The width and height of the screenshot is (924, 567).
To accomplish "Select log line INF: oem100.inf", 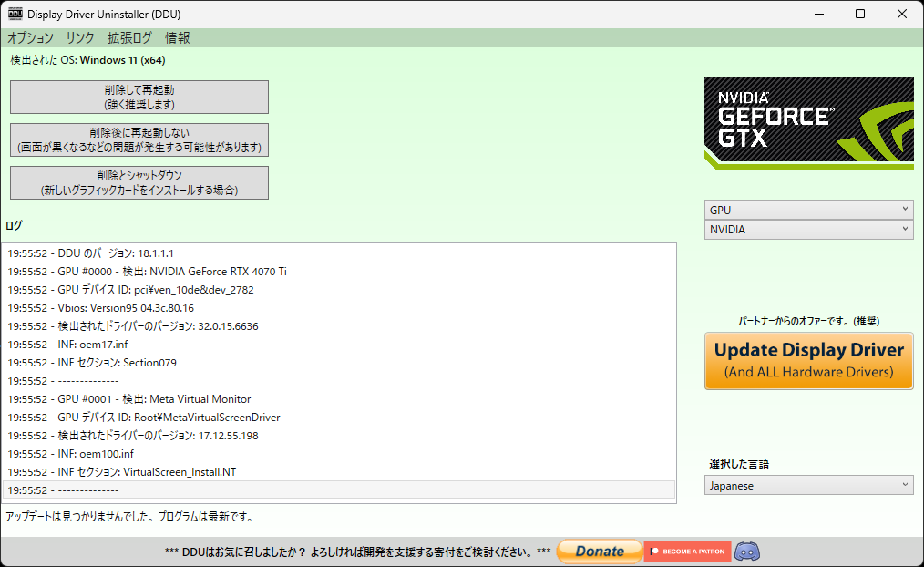I will 339,455.
